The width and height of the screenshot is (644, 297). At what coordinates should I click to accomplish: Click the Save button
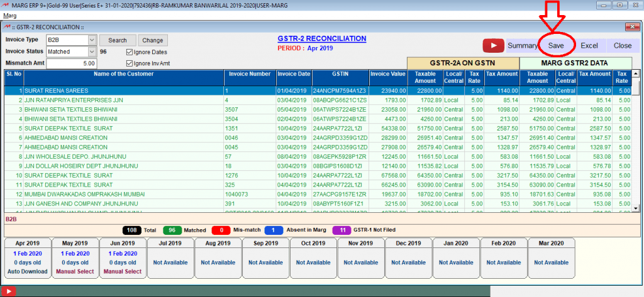coord(556,46)
